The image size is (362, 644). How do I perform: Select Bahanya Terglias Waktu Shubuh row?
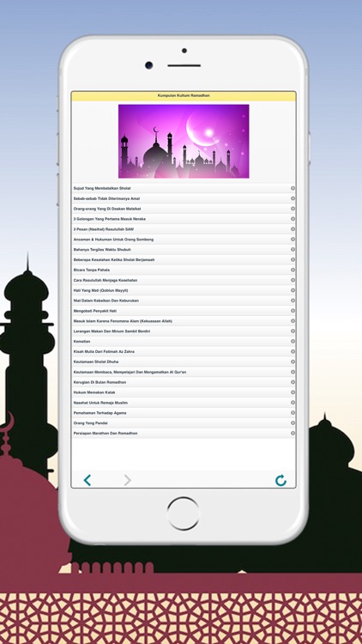184,249
